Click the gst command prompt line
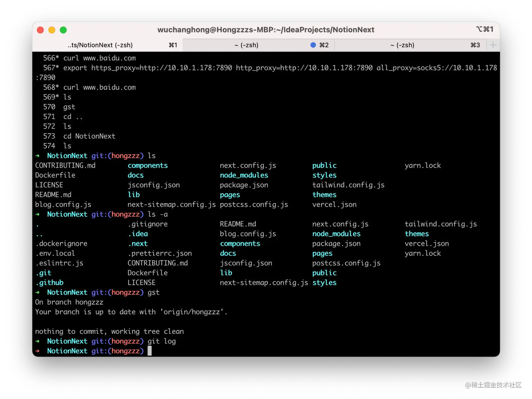This screenshot has width=532, height=399. 97,292
